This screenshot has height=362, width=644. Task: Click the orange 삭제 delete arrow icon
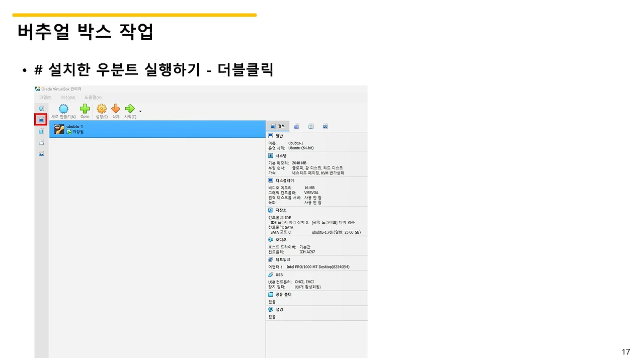(x=115, y=108)
